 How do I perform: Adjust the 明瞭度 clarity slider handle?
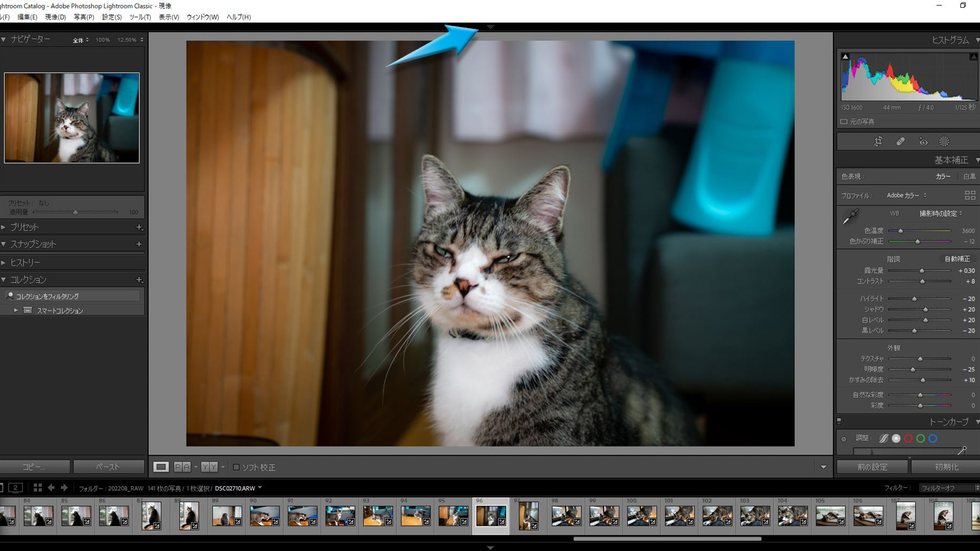pyautogui.click(x=913, y=369)
